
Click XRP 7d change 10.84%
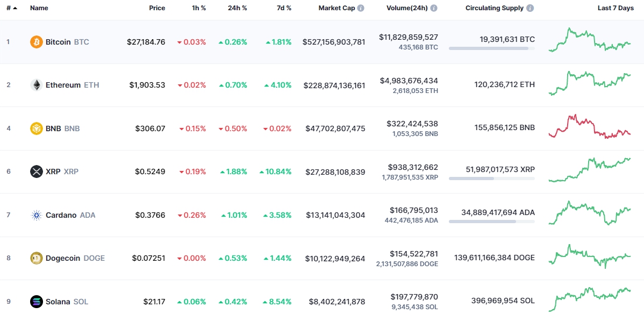275,172
